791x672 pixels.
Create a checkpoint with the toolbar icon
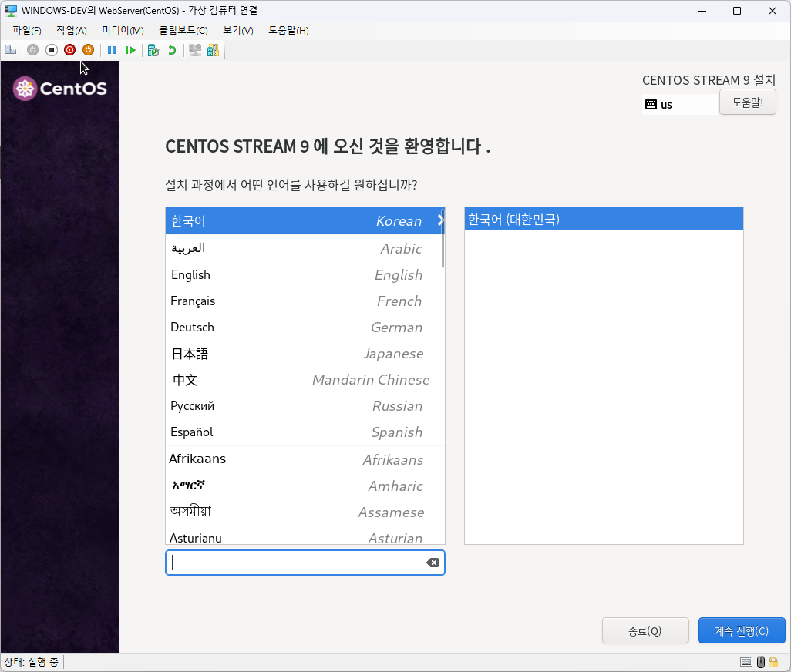[153, 50]
